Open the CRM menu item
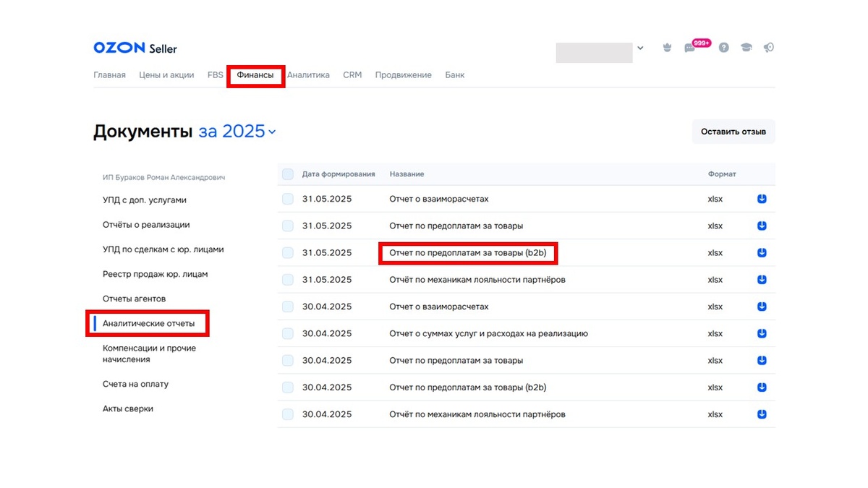The height and width of the screenshot is (488, 868). pyautogui.click(x=352, y=75)
